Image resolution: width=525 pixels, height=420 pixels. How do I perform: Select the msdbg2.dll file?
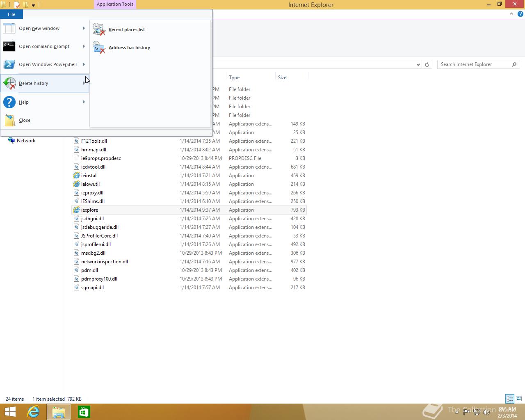(93, 253)
